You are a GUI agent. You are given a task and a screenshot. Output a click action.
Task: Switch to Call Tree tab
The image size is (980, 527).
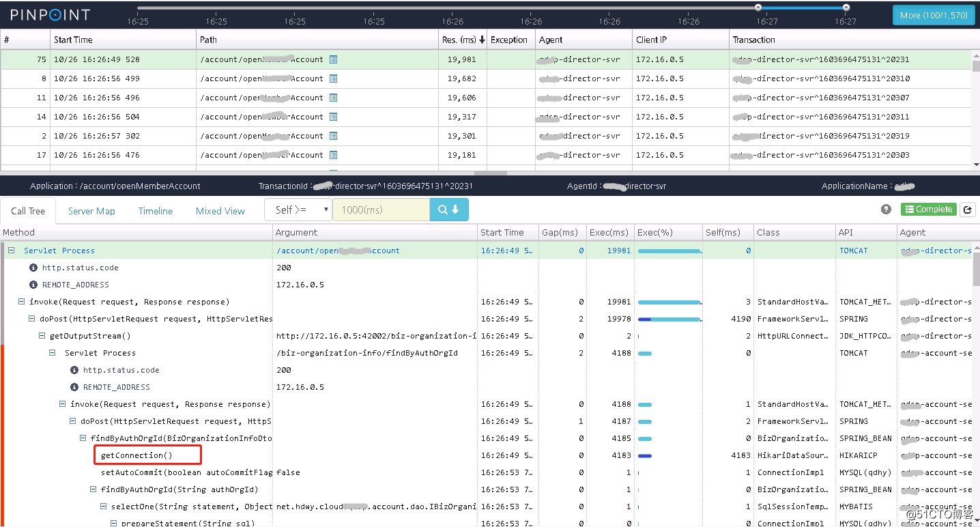pos(28,211)
